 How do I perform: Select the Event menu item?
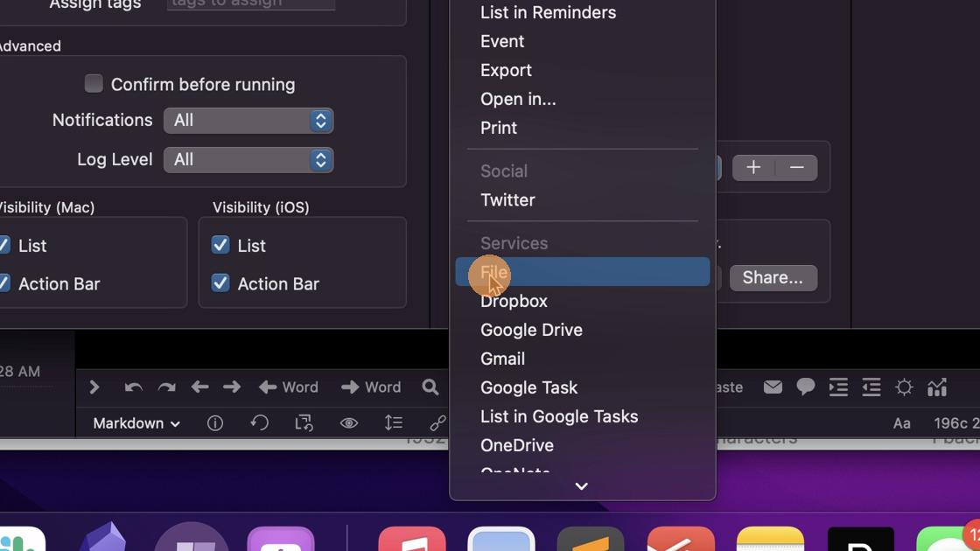tap(583, 41)
